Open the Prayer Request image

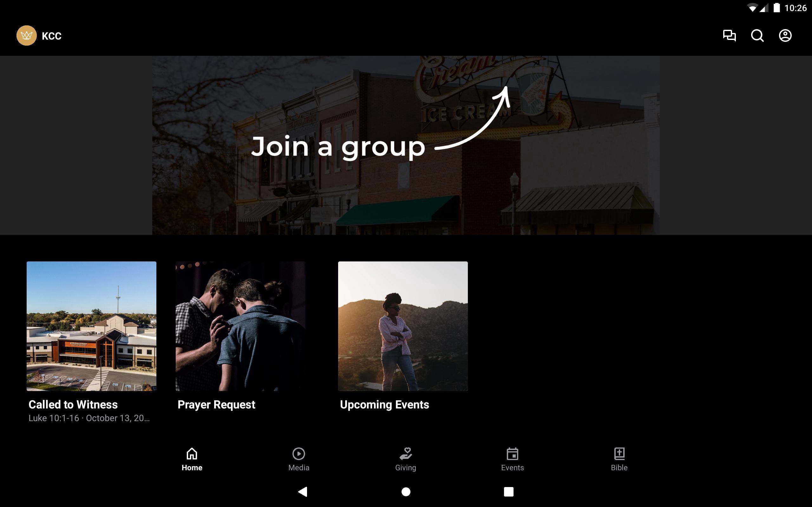point(240,326)
